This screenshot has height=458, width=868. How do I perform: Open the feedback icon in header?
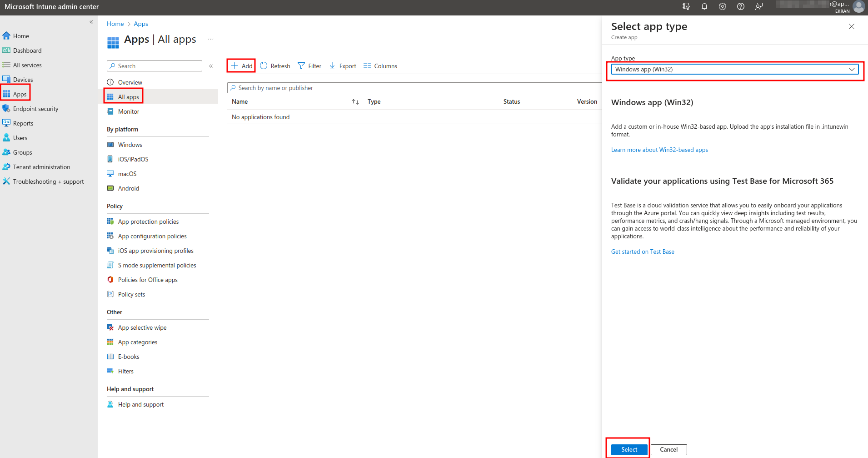coord(758,6)
